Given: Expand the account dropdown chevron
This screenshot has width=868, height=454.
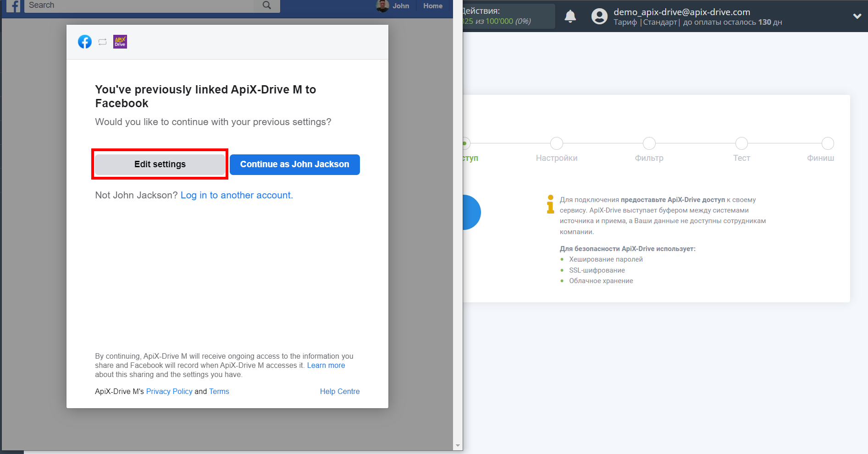Looking at the screenshot, I should click(x=857, y=16).
